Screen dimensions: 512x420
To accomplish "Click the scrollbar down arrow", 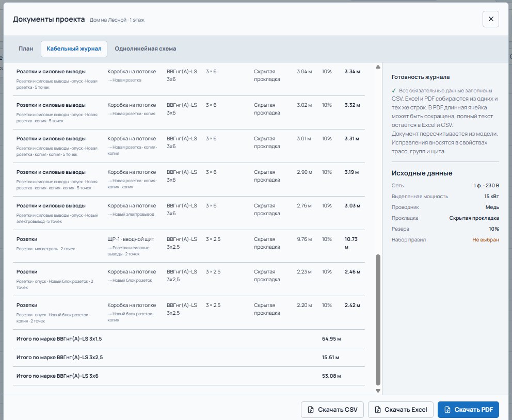I will 378,391.
